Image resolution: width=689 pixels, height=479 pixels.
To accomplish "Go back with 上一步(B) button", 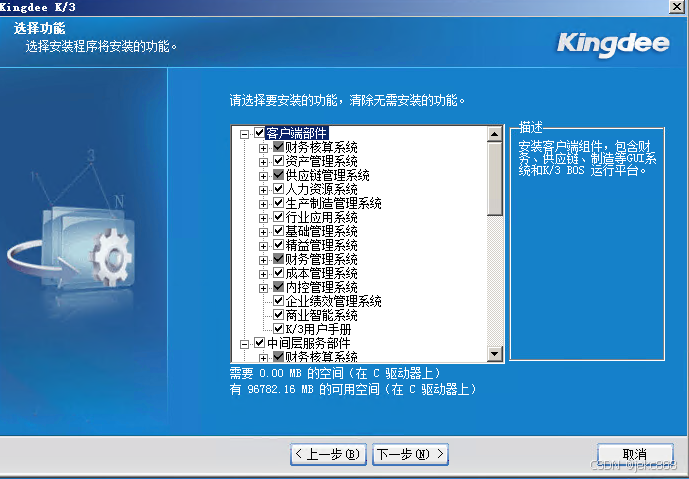I will pos(328,454).
